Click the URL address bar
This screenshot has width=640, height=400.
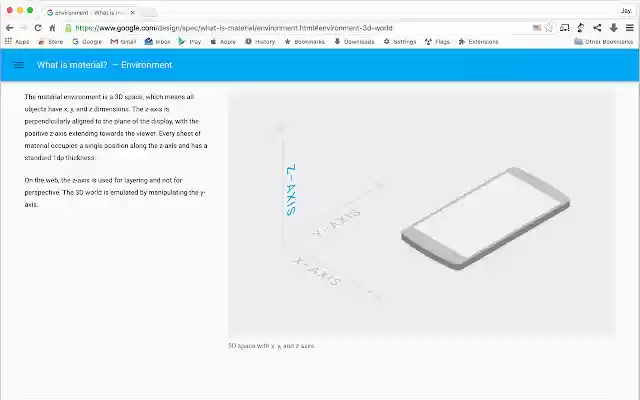pyautogui.click(x=300, y=28)
